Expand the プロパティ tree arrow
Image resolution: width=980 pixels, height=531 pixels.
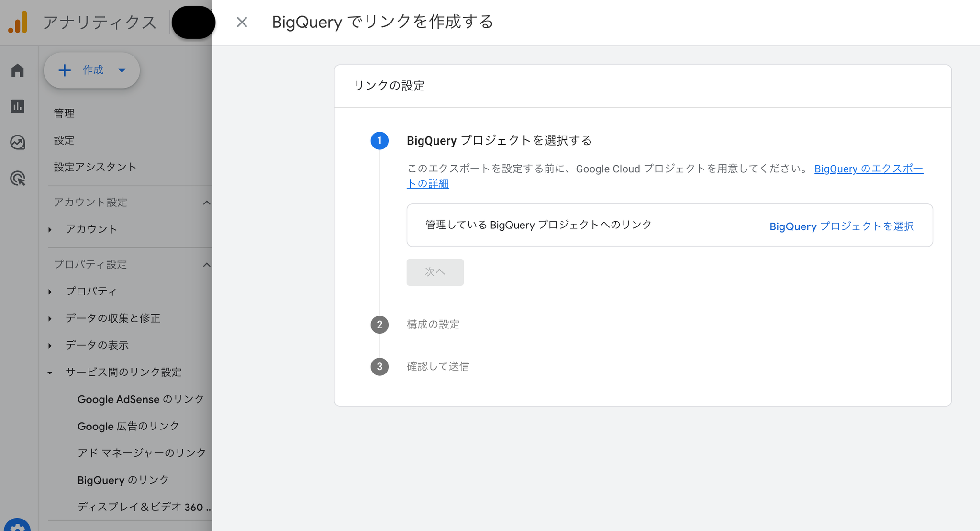click(50, 292)
